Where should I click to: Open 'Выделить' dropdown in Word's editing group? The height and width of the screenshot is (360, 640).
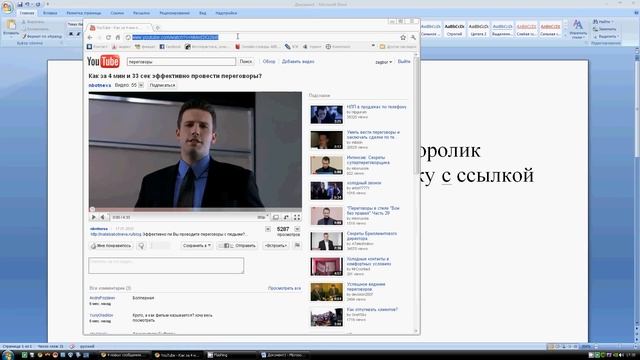[x=605, y=36]
